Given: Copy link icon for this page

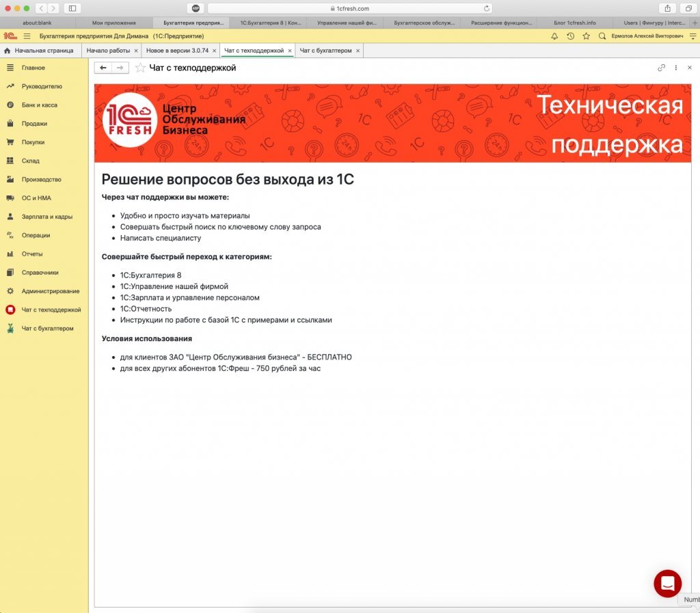Looking at the screenshot, I should pos(661,68).
